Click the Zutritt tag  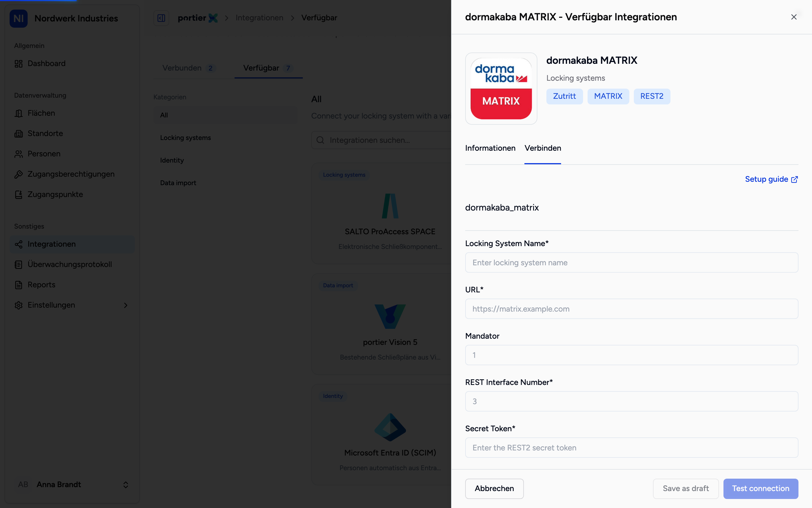(x=564, y=97)
